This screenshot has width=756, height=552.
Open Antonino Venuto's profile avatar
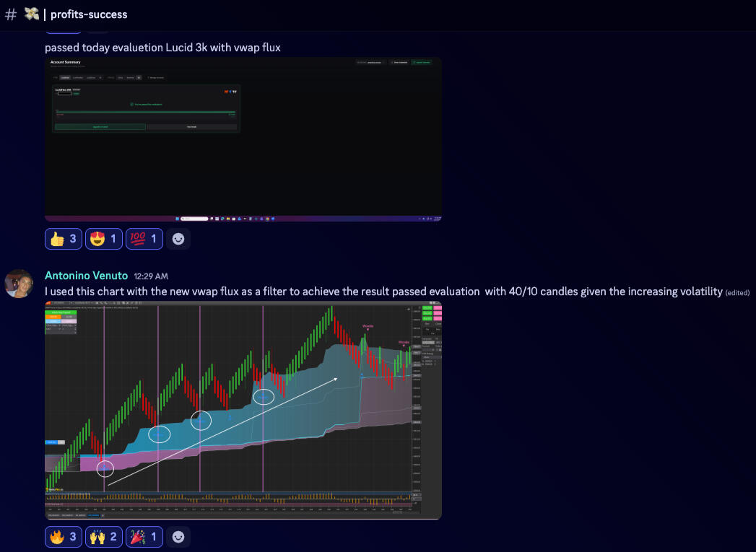[19, 284]
